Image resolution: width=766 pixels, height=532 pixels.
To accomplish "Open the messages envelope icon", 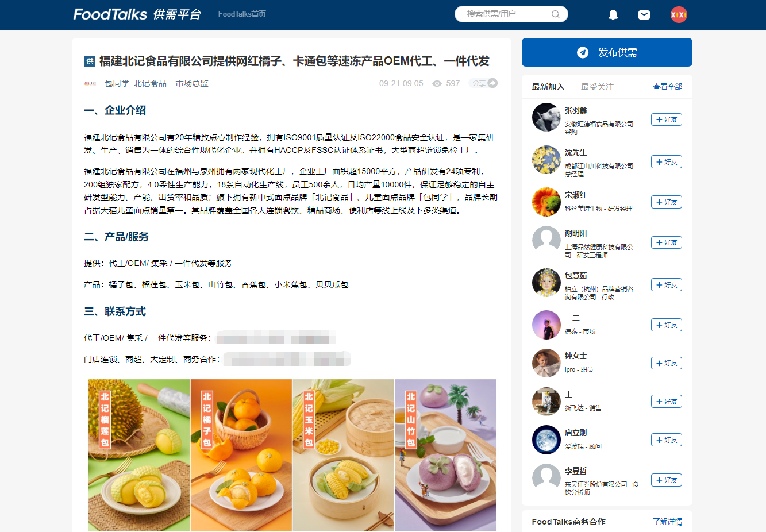I will point(644,15).
